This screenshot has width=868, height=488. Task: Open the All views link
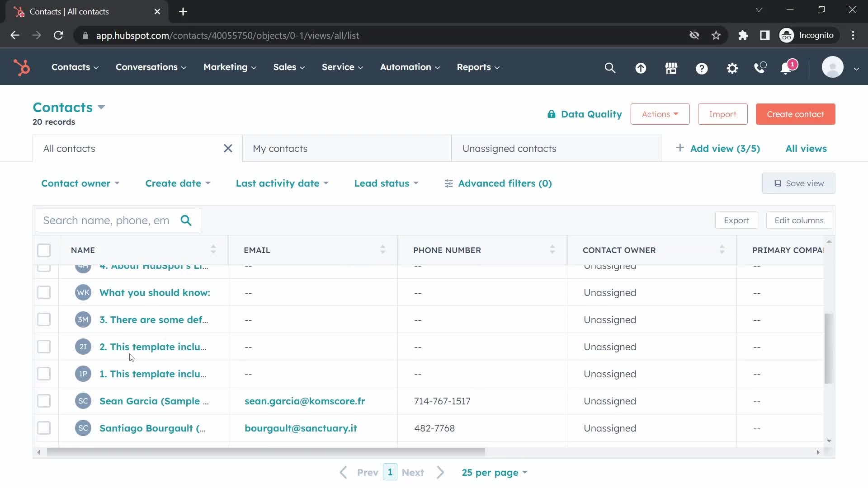(806, 149)
